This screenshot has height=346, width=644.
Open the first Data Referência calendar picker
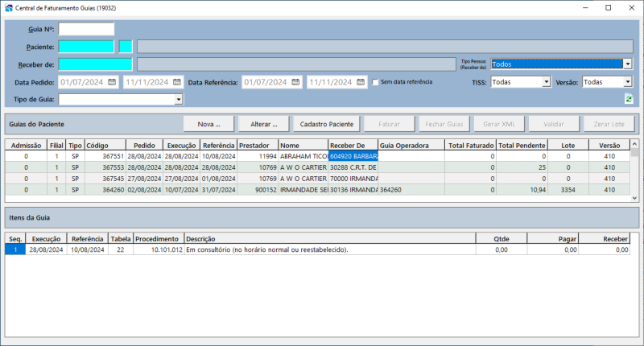[x=295, y=82]
